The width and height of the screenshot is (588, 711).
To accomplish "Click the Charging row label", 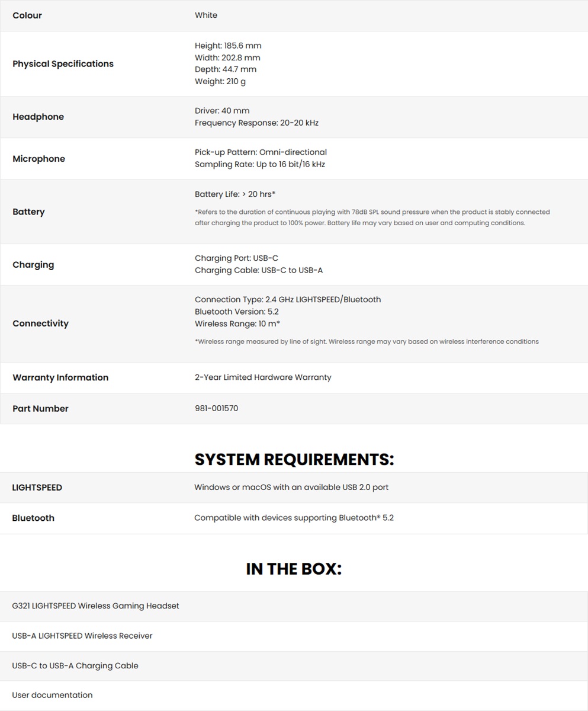I will (33, 265).
